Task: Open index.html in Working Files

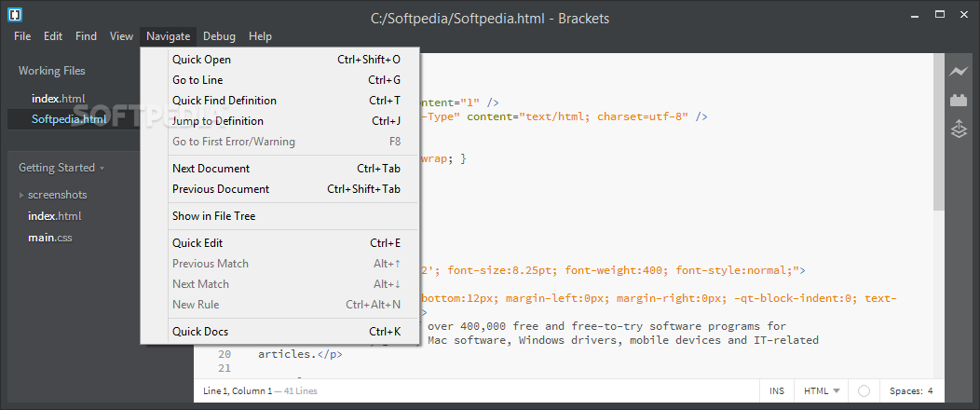Action: [x=58, y=98]
